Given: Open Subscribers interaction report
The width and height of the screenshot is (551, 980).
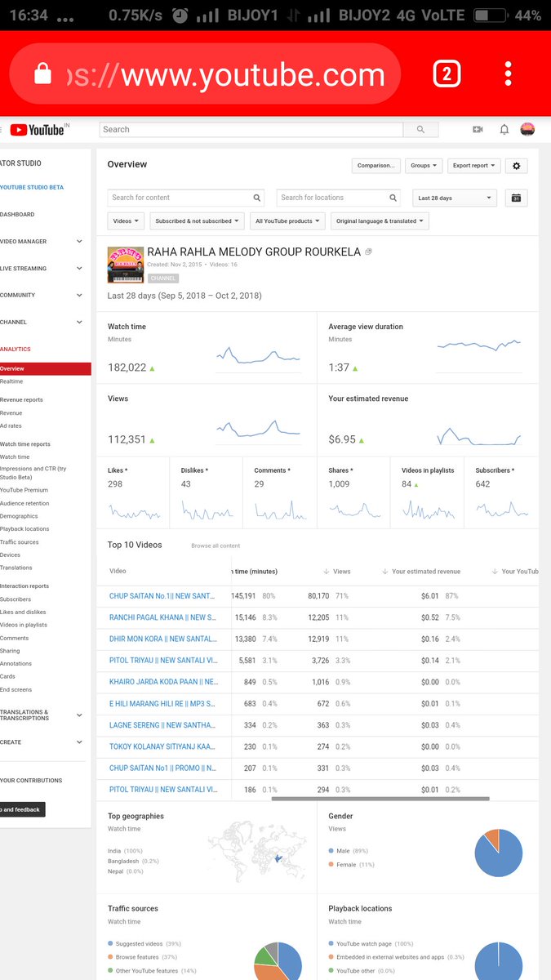Looking at the screenshot, I should pos(16,599).
